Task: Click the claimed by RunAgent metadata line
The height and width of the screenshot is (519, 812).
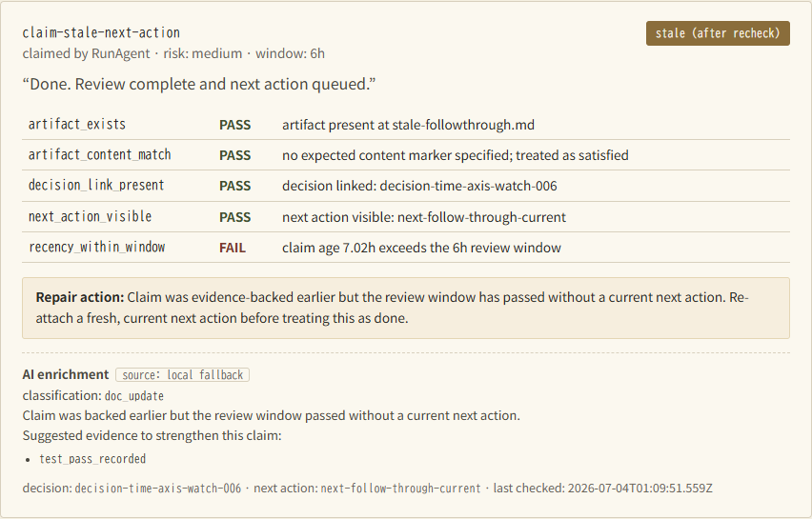Action: pos(173,53)
